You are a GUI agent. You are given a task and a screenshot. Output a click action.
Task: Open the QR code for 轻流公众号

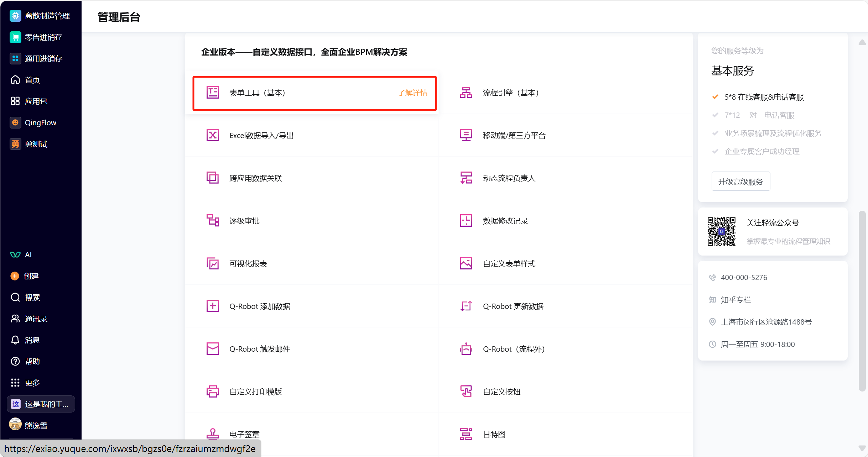point(721,232)
